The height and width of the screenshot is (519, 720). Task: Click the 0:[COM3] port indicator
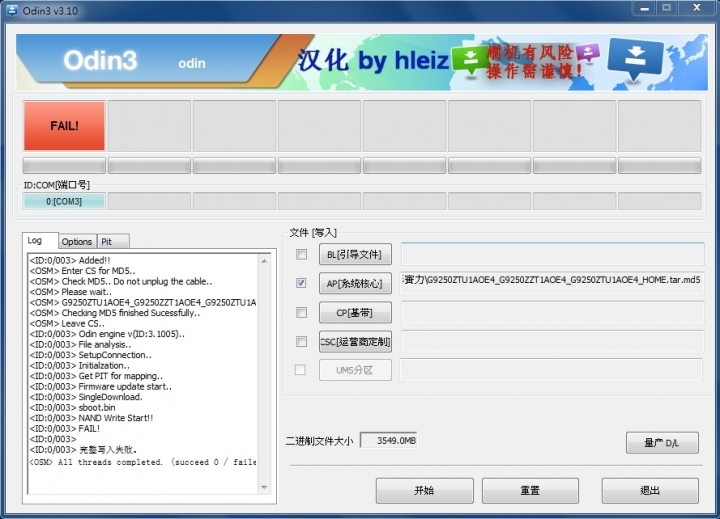(64, 201)
